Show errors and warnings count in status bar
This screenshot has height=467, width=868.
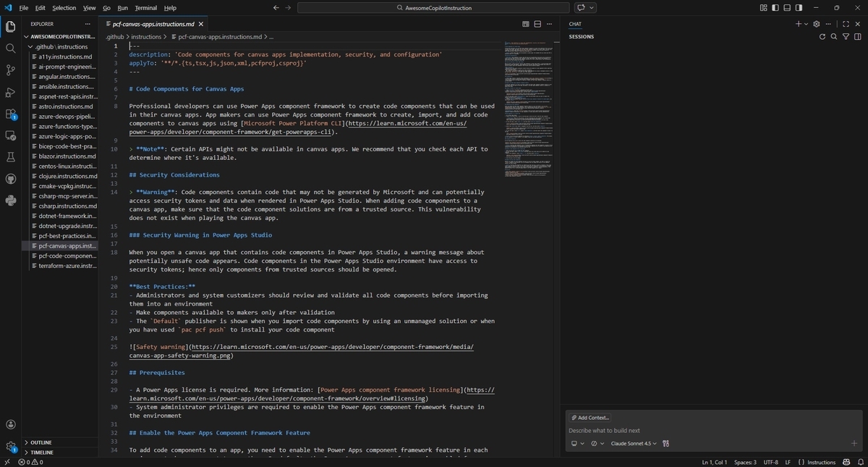click(x=30, y=462)
